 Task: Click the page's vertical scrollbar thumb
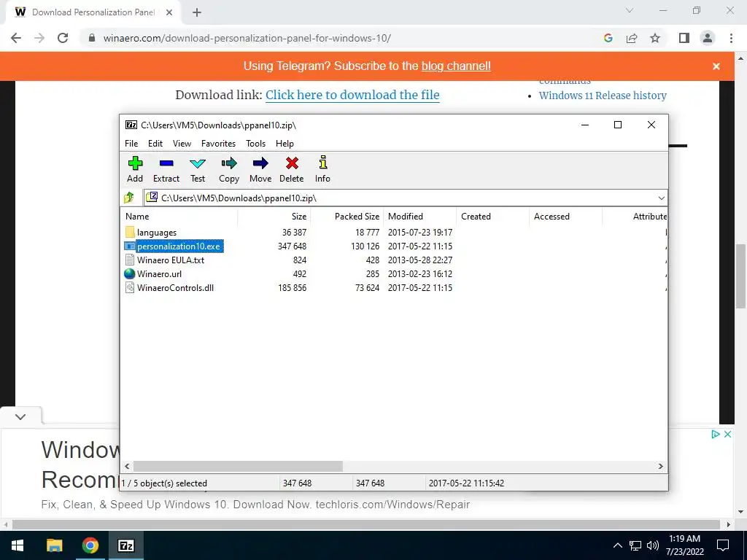[x=740, y=276]
